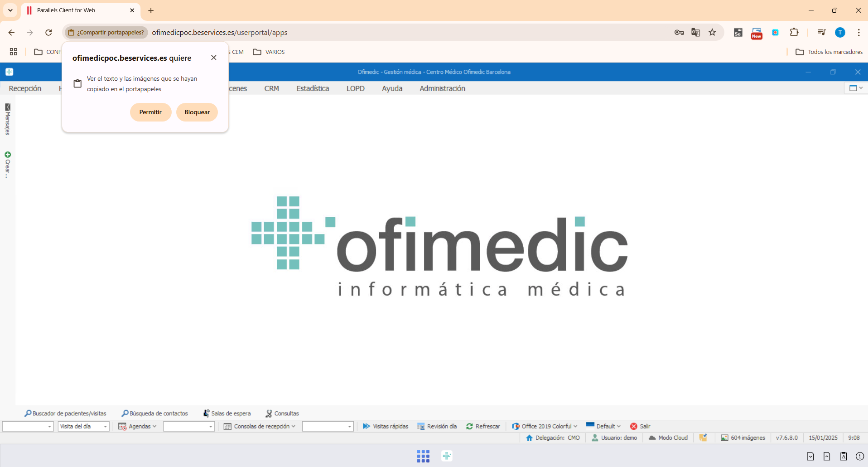Viewport: 868px width, 467px height.
Task: Open Salas de espera
Action: point(227,413)
